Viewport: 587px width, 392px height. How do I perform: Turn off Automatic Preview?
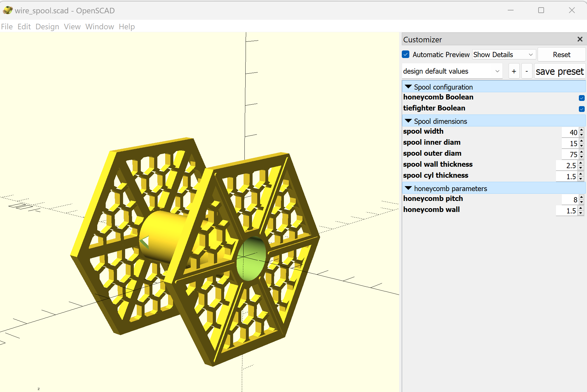click(x=406, y=54)
